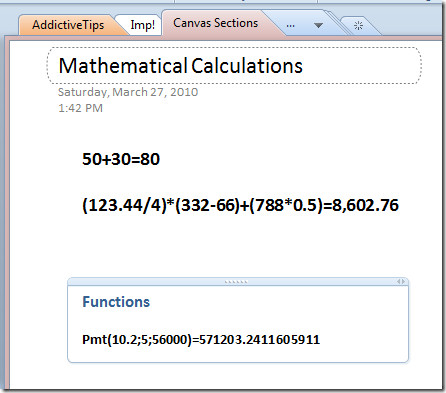Switch to the AddictiveTips section tab
The height and width of the screenshot is (393, 446).
[68, 25]
